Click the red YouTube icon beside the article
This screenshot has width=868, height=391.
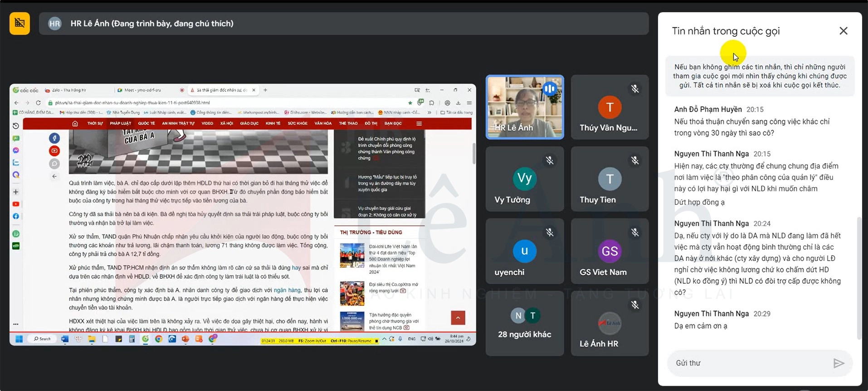point(54,151)
